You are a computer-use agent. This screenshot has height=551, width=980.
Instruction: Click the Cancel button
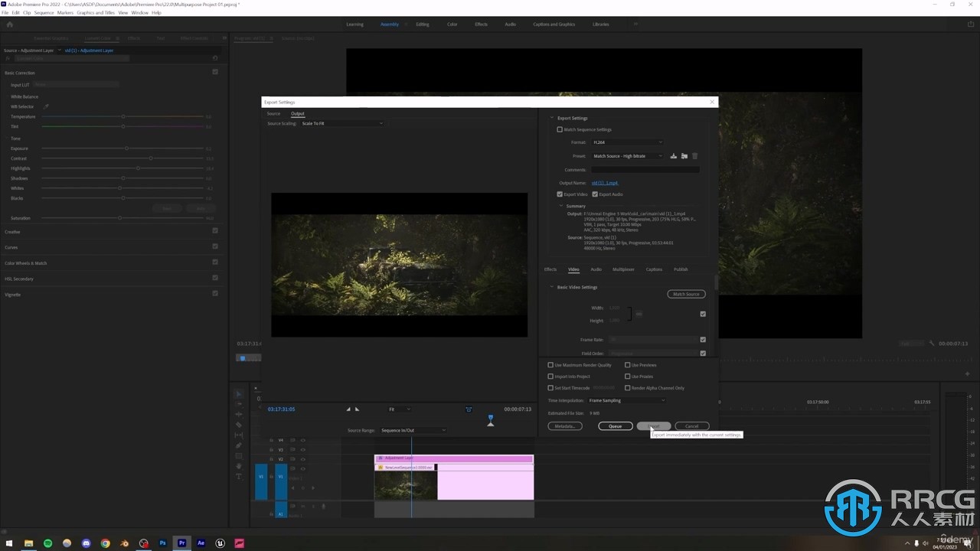tap(691, 426)
